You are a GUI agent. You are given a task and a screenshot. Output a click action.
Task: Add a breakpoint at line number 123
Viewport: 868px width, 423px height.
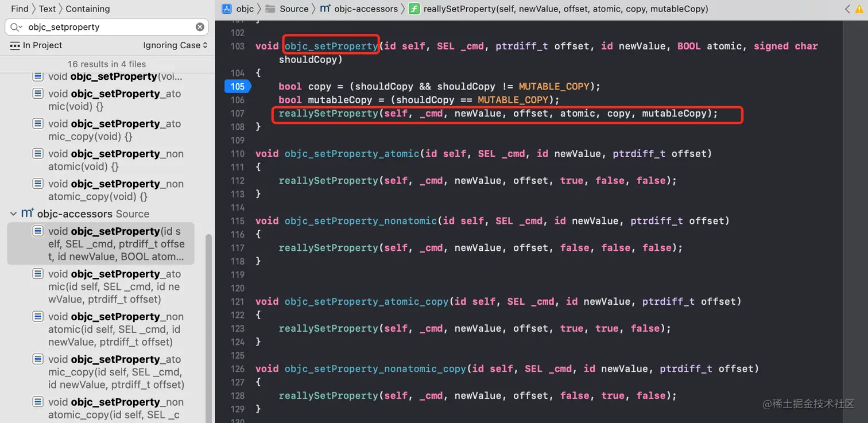tap(238, 329)
